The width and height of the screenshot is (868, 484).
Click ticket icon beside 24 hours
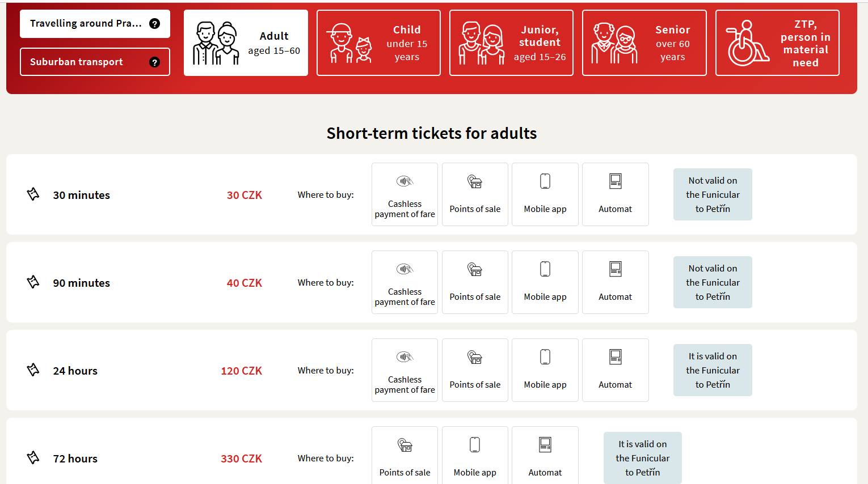click(x=33, y=370)
